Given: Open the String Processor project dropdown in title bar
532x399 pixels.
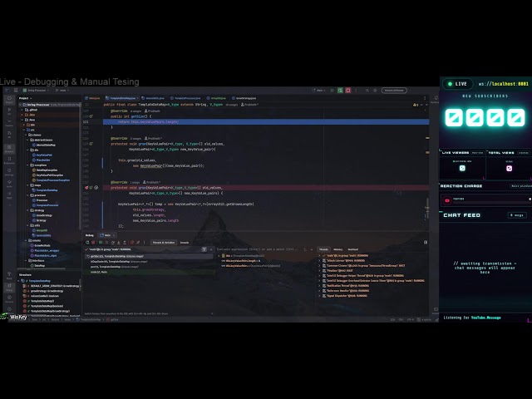Looking at the screenshot, I should tap(36, 91).
